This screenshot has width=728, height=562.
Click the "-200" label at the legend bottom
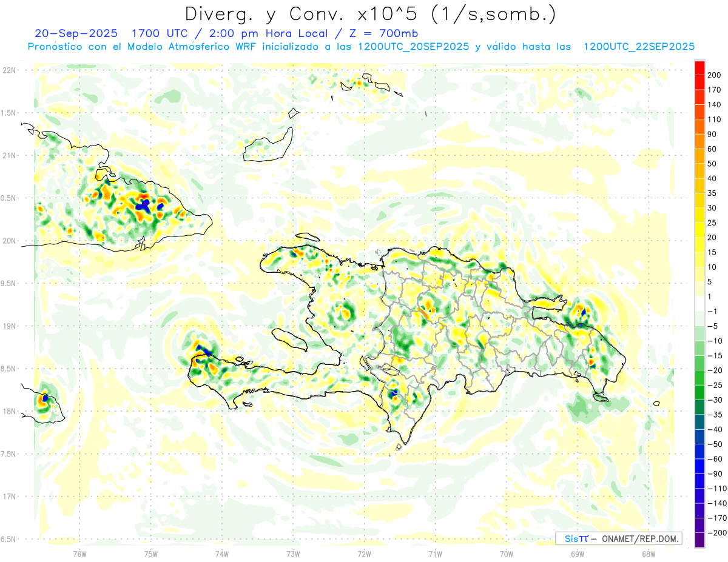pos(715,532)
